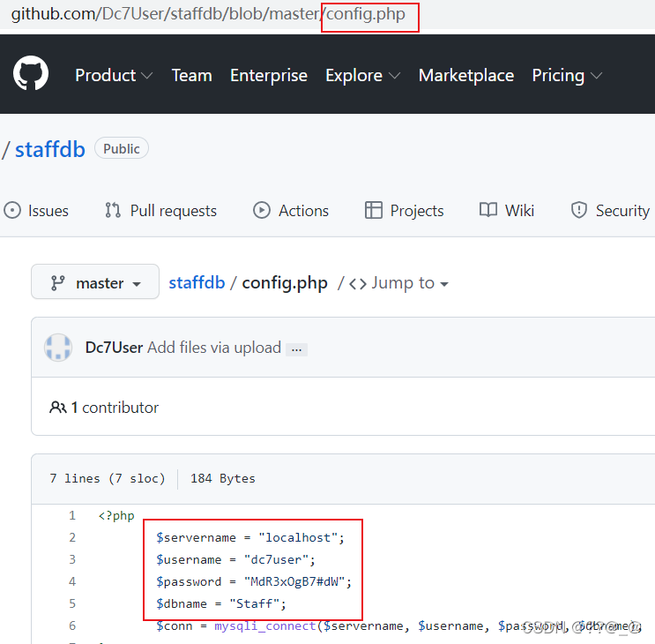
Task: Open Dc7User avatar image
Action: (58, 348)
